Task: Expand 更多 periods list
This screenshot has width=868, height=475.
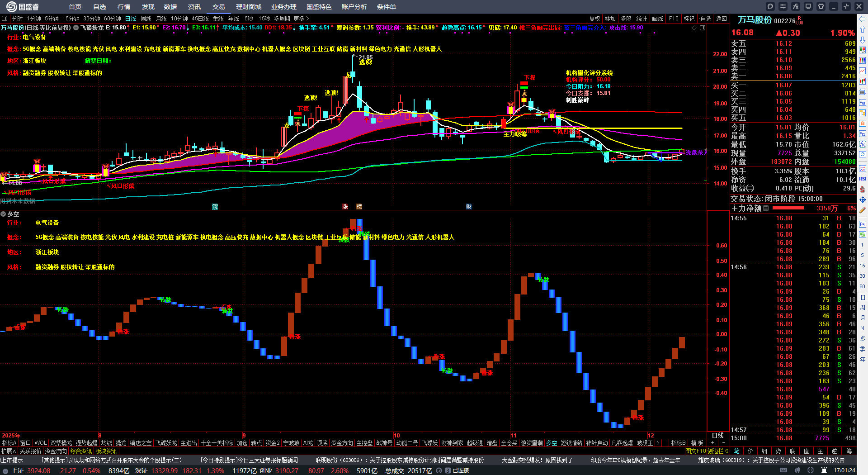Action: [301, 19]
